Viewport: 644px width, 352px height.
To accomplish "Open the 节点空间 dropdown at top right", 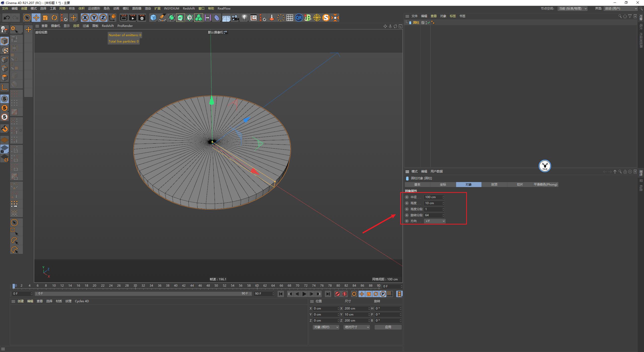I will pos(573,8).
